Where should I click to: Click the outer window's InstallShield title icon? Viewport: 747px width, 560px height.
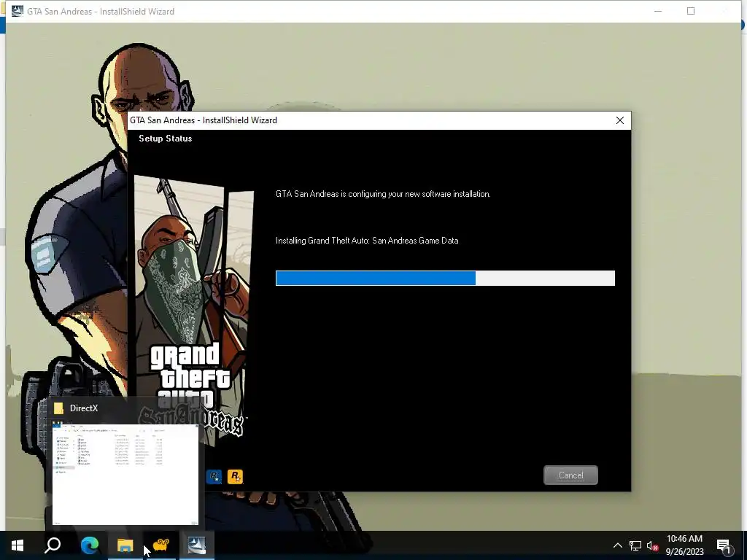18,11
